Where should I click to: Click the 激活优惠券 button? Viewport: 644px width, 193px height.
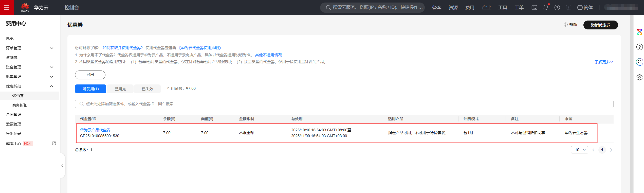[x=600, y=25]
